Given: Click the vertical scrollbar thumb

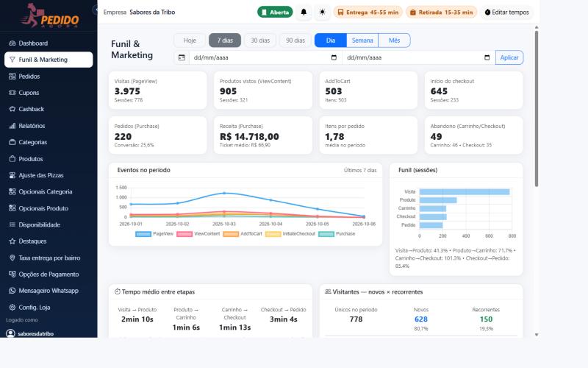Looking at the screenshot, I should (537, 109).
